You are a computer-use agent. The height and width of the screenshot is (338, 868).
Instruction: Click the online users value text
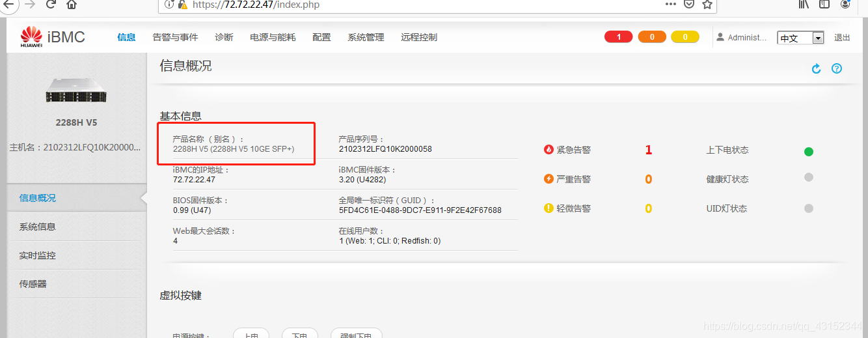pyautogui.click(x=389, y=241)
